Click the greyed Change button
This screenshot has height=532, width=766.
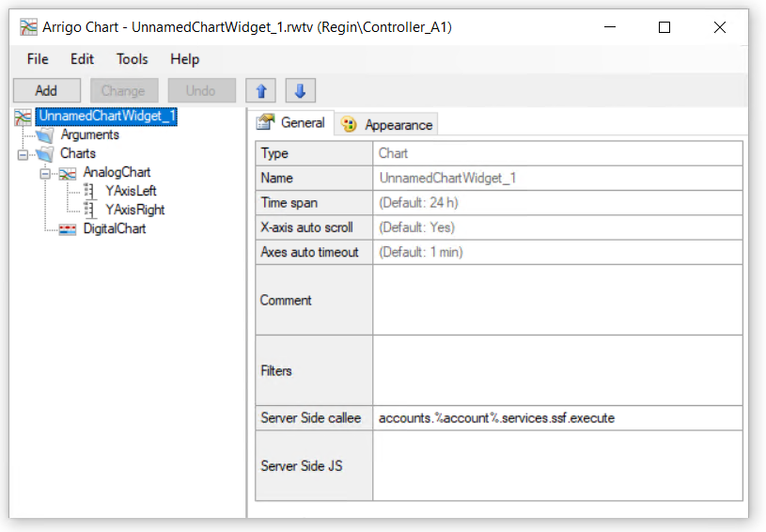(x=124, y=91)
